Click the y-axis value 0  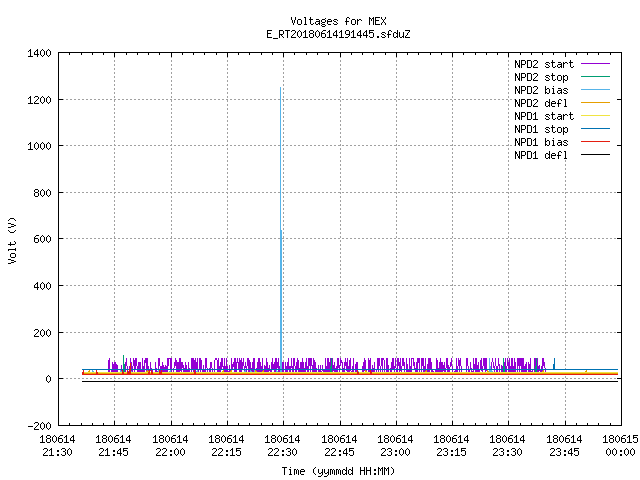click(x=48, y=379)
